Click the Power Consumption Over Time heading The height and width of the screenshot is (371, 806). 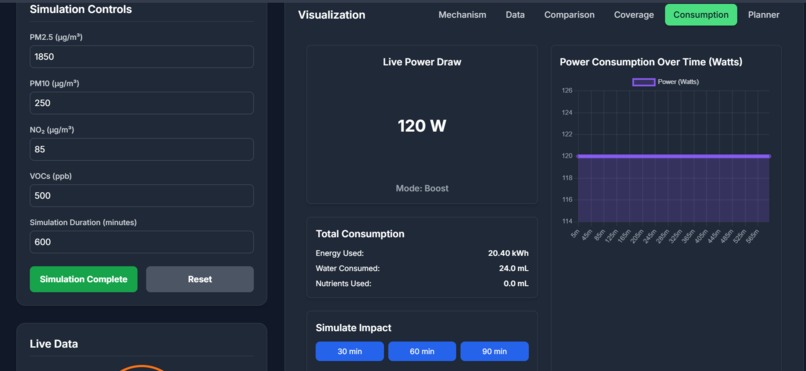[x=651, y=62]
